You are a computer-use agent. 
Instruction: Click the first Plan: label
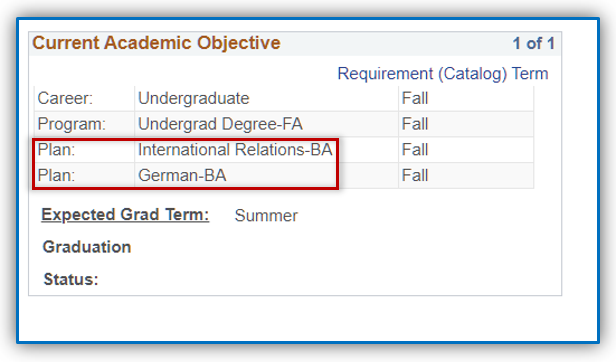[56, 150]
